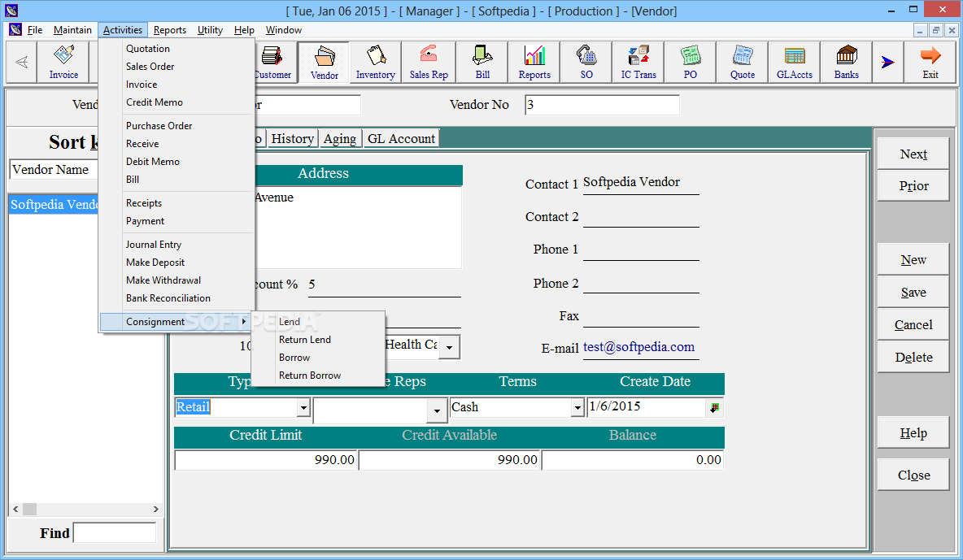The height and width of the screenshot is (560, 963).
Task: Click the Vendor No input field
Action: tap(602, 105)
